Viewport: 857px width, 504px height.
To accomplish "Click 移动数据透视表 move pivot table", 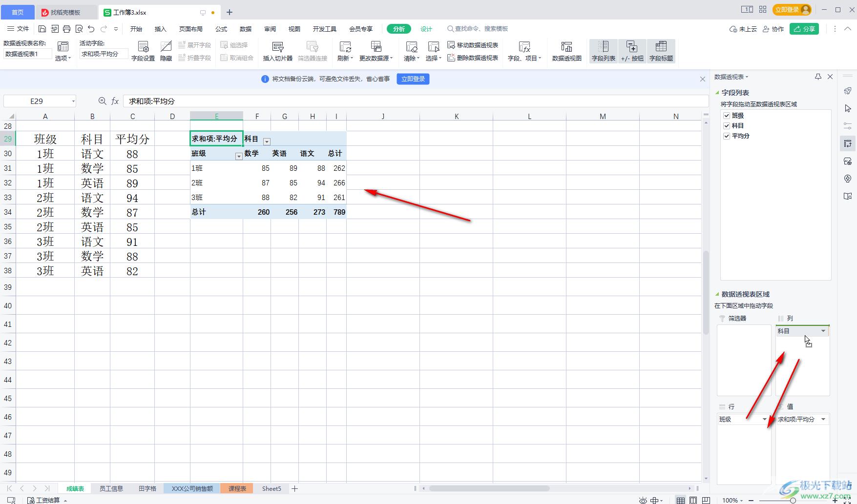I will pyautogui.click(x=473, y=45).
